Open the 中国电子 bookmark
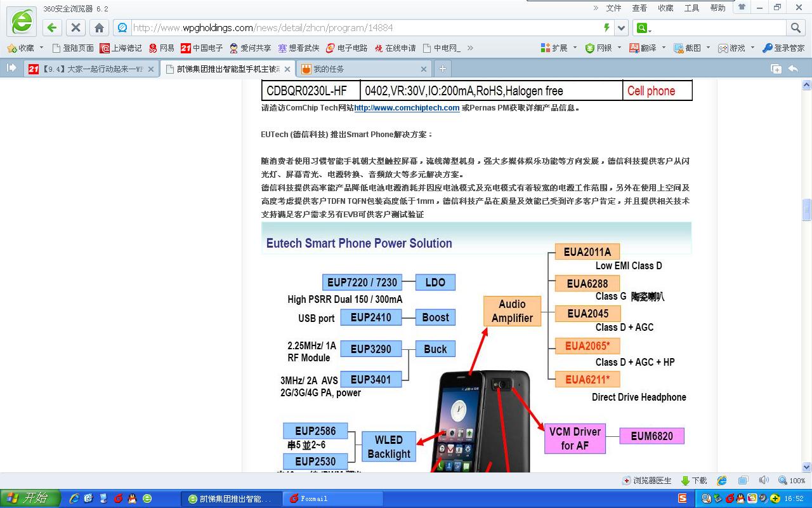Viewport: 812px width, 508px height. [x=202, y=48]
